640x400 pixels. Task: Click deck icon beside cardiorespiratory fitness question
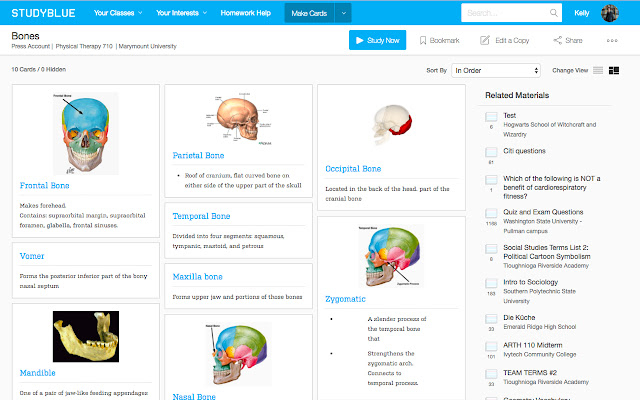click(491, 180)
